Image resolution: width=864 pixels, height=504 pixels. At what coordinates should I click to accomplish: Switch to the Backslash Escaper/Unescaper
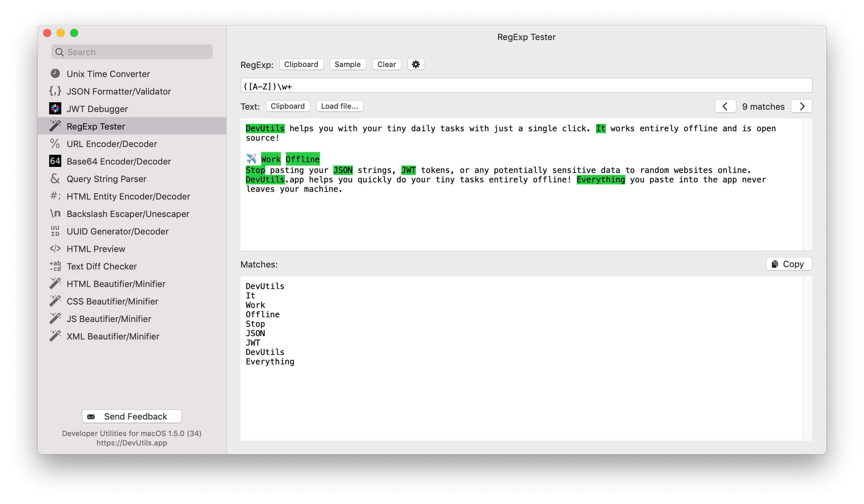point(128,213)
